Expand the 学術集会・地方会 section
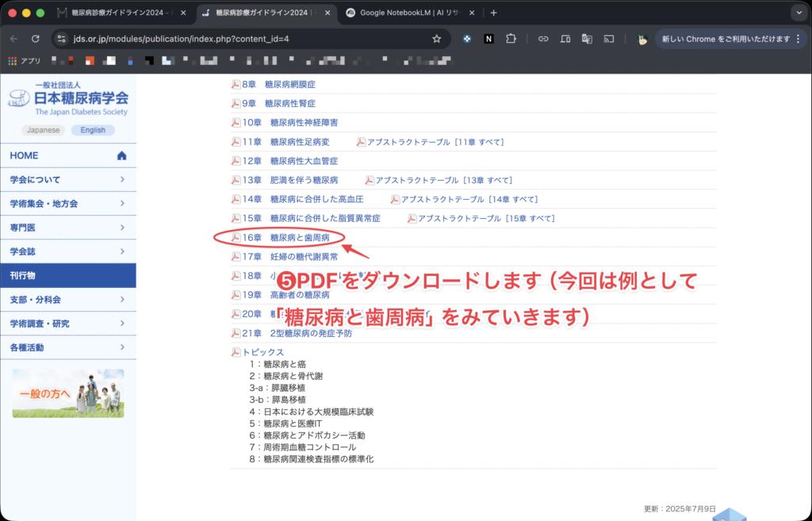Screen dimensions: 812x521 (x=67, y=204)
